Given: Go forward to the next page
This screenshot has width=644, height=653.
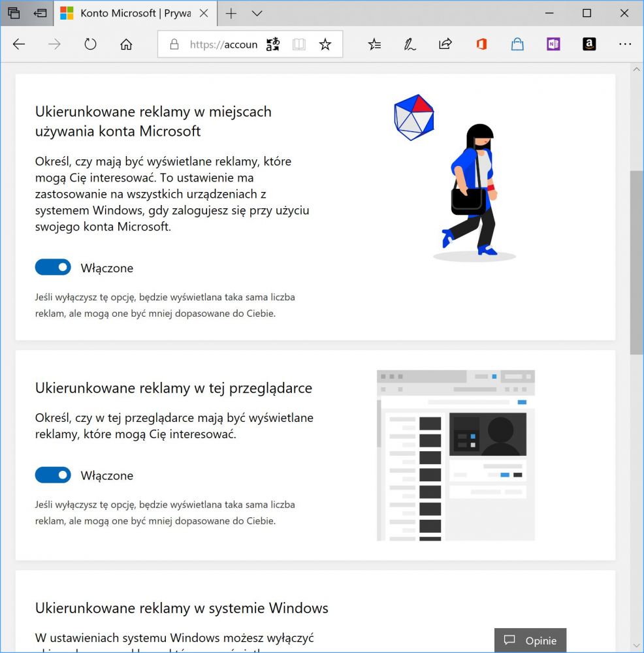Looking at the screenshot, I should (55, 44).
